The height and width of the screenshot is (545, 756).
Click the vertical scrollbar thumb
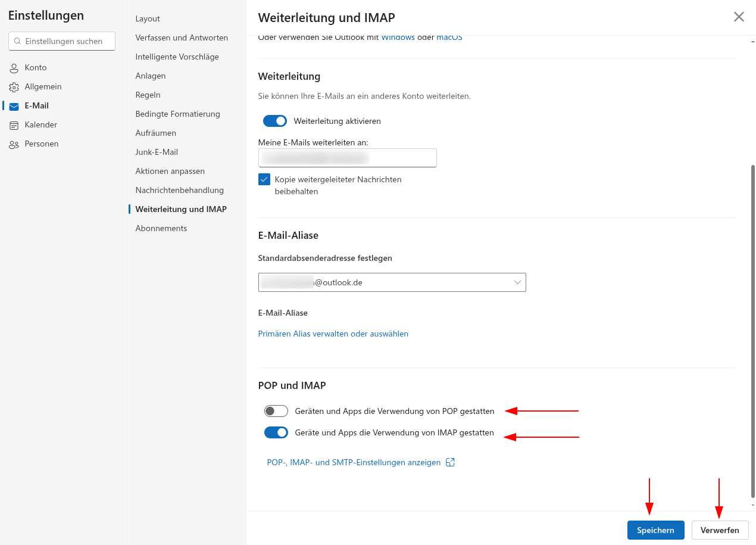point(752,331)
